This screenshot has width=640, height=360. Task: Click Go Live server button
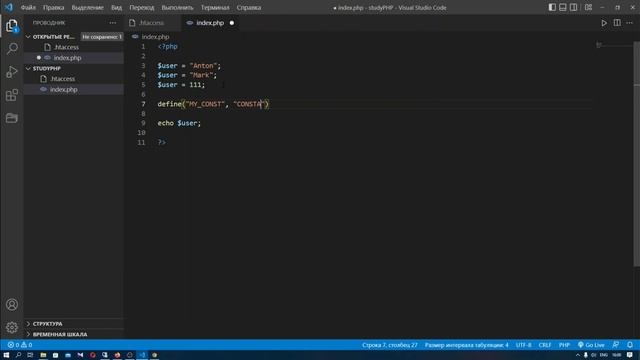591,345
